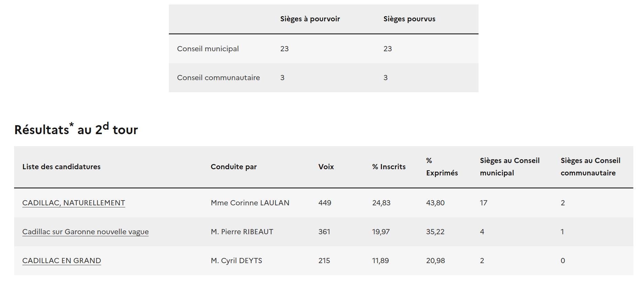Click the 35,22 percent exprimés cell

point(435,232)
